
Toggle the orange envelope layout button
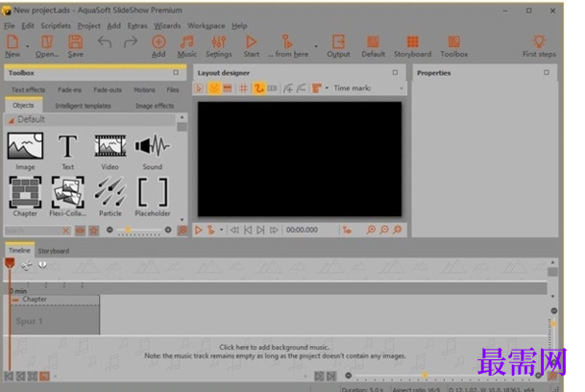[x=214, y=88]
